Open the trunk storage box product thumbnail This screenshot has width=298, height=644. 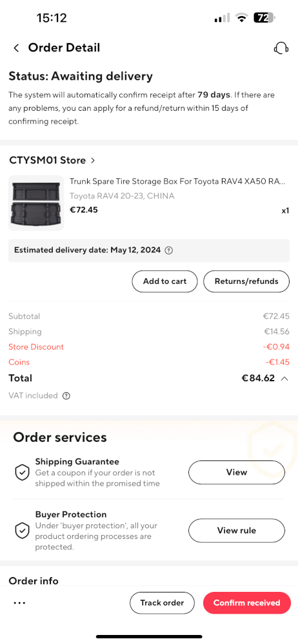(x=36, y=203)
